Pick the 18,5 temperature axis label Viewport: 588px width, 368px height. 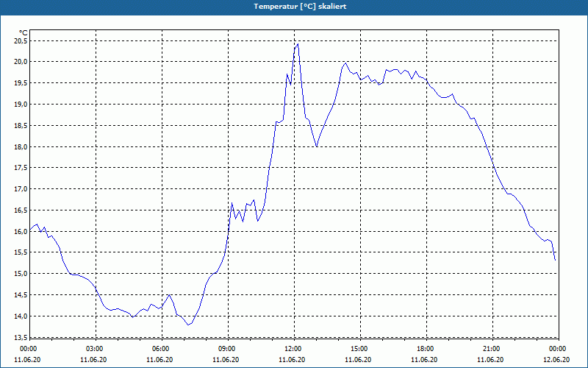pyautogui.click(x=21, y=125)
